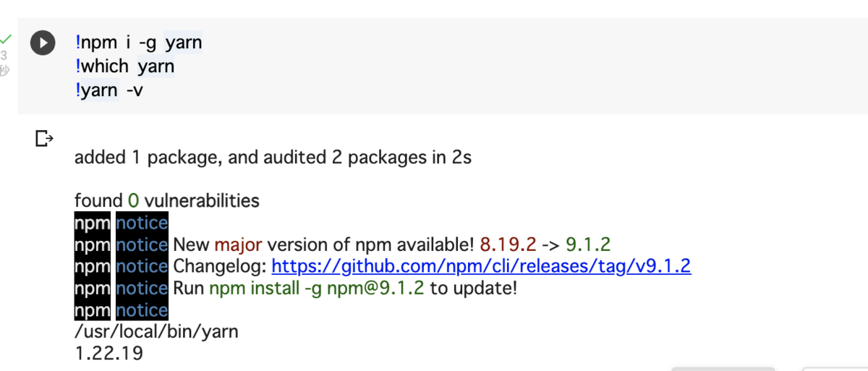868x371 pixels.
Task: Click the 'found 0 vulnerabilities' output text
Action: coord(166,200)
